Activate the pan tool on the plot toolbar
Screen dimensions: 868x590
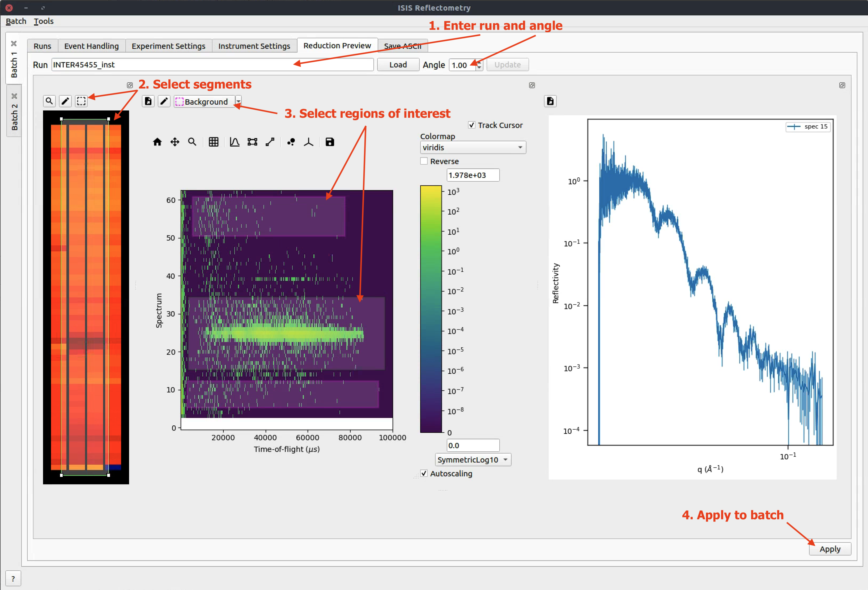click(x=175, y=142)
